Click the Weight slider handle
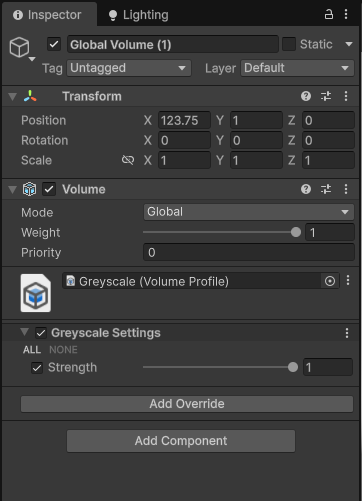This screenshot has width=362, height=501. coord(296,232)
